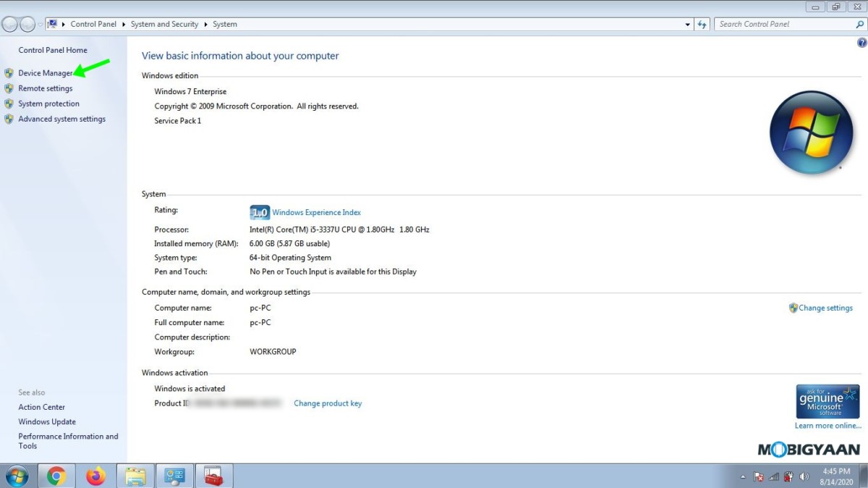Screen dimensions: 868x488
Task: Click Learn more online link
Action: coord(828,426)
